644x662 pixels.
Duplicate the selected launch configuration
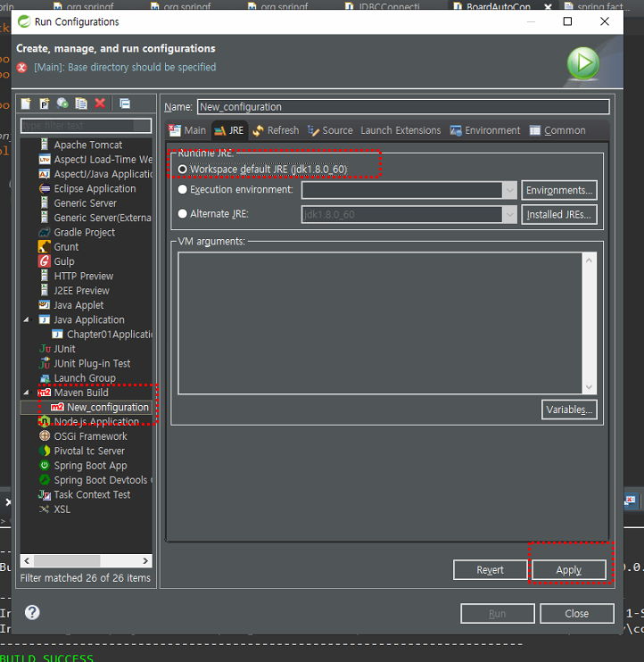tap(81, 103)
